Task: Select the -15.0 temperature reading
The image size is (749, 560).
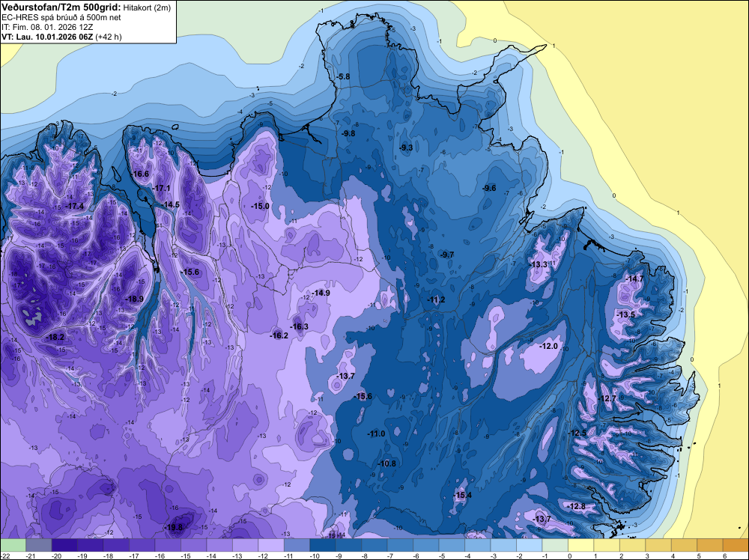Action: pos(261,206)
